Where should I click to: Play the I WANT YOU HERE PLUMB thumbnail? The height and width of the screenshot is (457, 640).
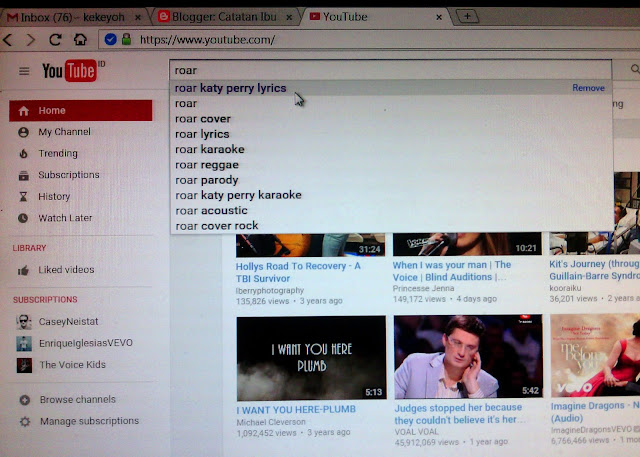point(311,358)
